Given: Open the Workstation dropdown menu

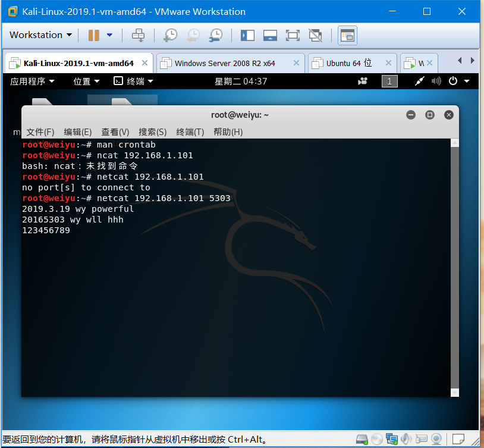Looking at the screenshot, I should point(41,35).
